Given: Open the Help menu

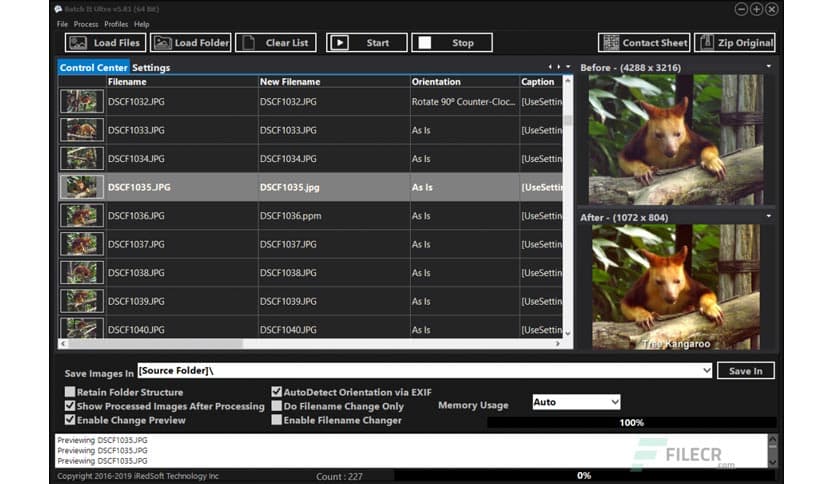Looking at the screenshot, I should 141,25.
